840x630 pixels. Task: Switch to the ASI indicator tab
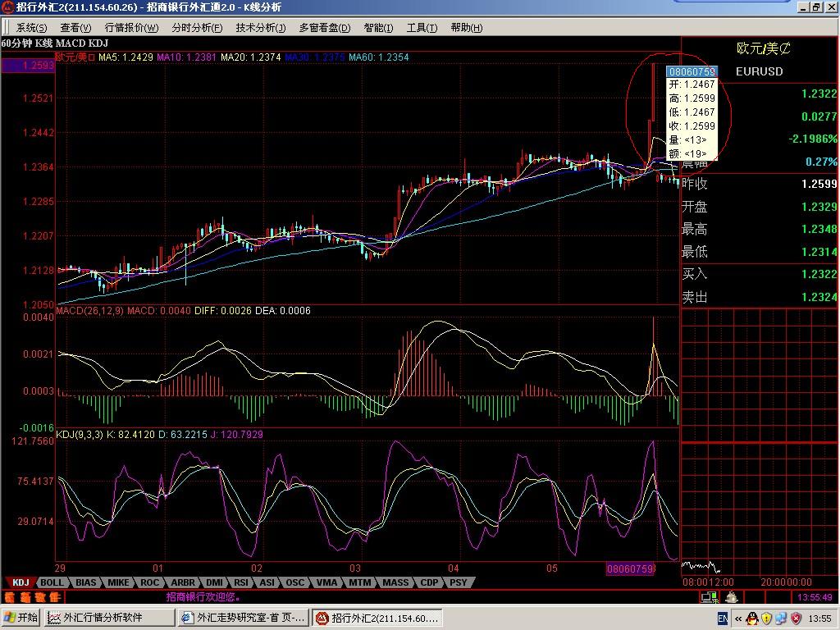[x=267, y=582]
